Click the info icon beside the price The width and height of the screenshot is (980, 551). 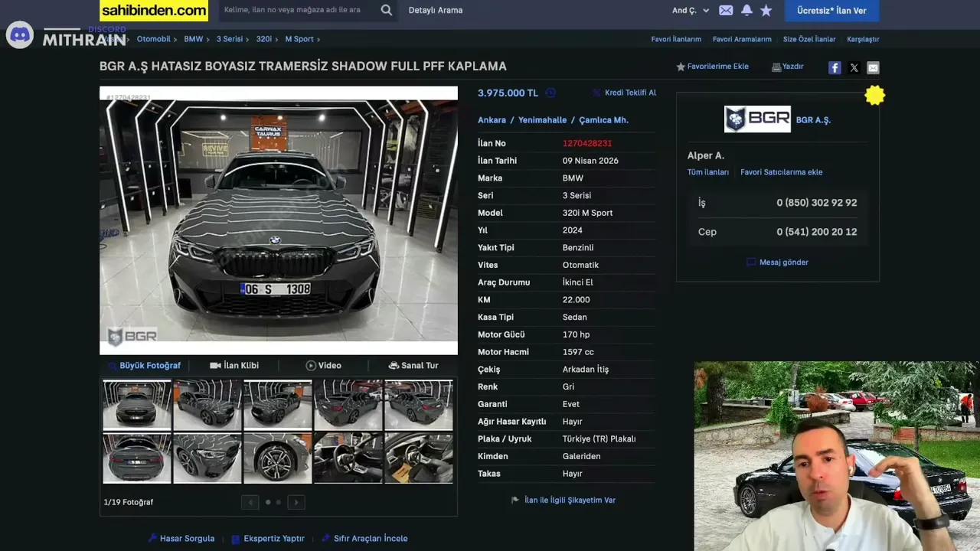pyautogui.click(x=550, y=93)
